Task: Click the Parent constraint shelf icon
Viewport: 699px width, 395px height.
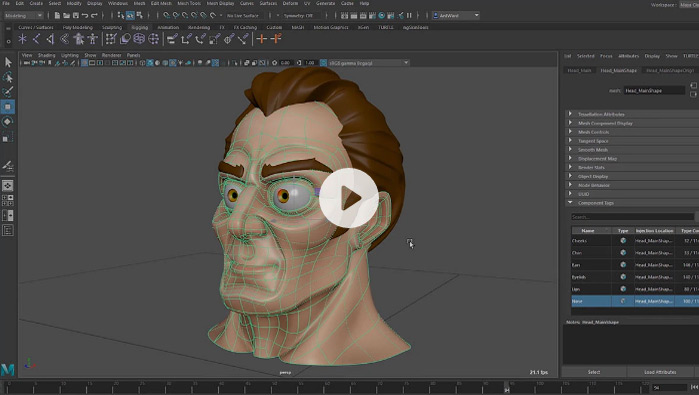Action: 172,39
